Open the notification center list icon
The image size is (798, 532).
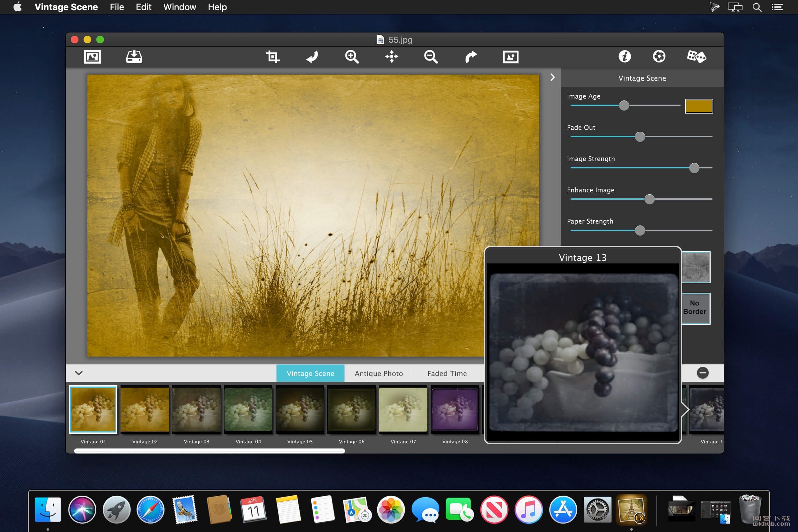(777, 7)
